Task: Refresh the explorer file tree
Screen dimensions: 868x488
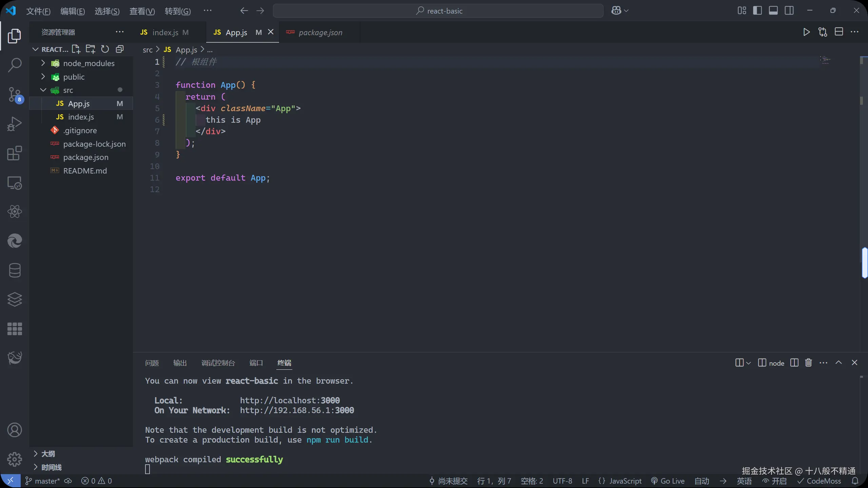Action: 105,49
